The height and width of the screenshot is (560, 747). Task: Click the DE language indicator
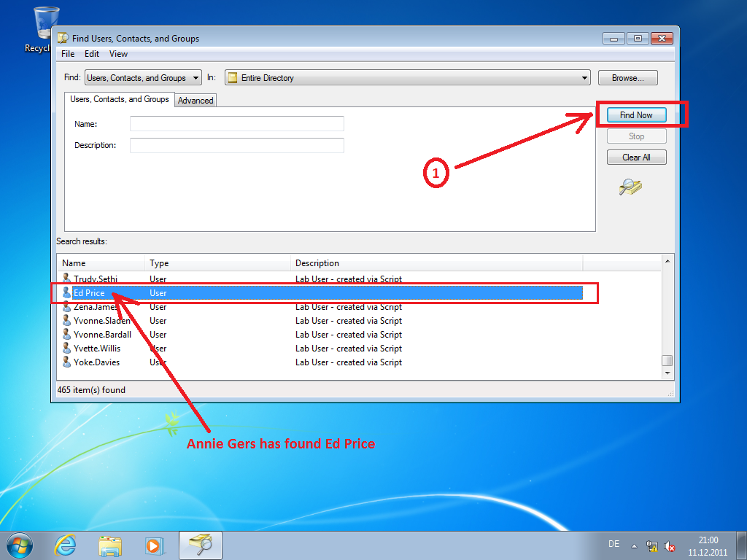tap(614, 544)
